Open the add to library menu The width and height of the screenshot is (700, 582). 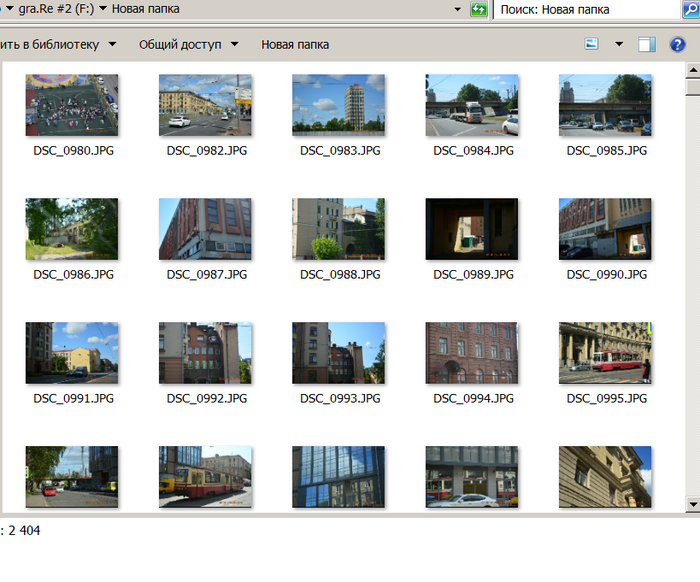(x=58, y=44)
